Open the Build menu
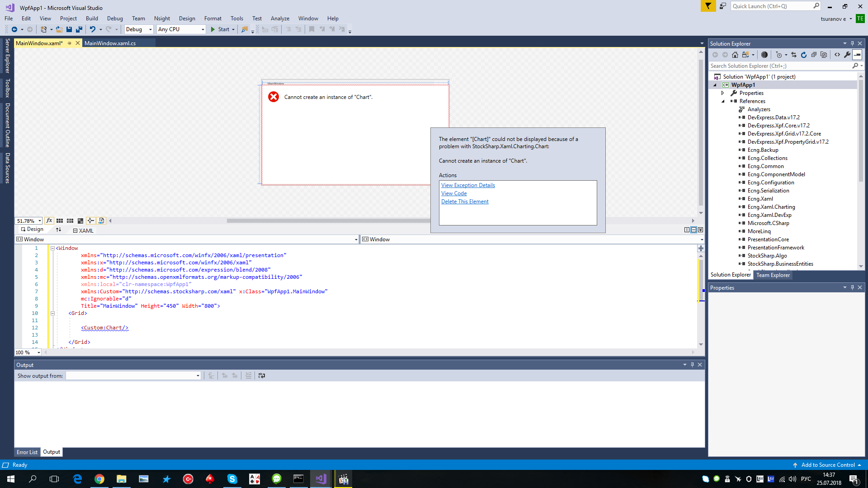Image resolution: width=868 pixels, height=488 pixels. point(92,19)
